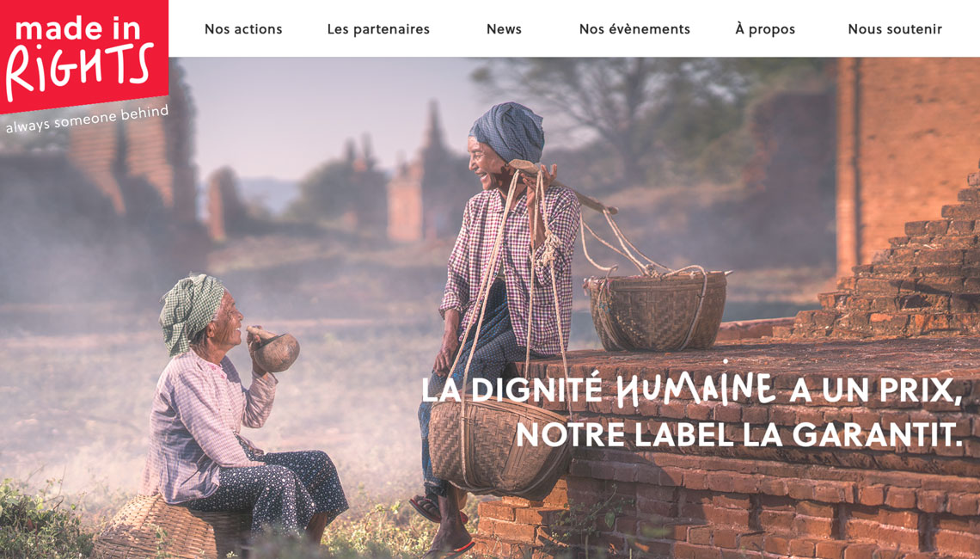Click the 'La dignité humaine a un prix' headline
Screen dimensions: 980x559
(690, 390)
